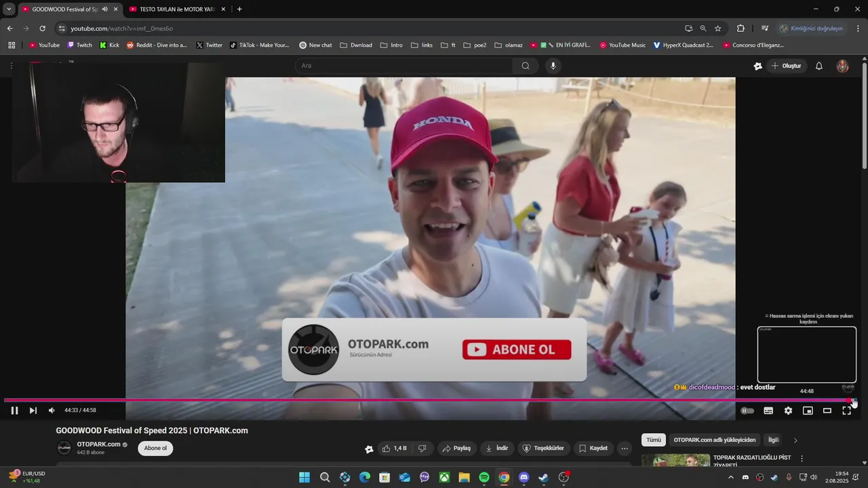Save the video with Kaydet
The height and width of the screenshot is (488, 868).
(593, 448)
